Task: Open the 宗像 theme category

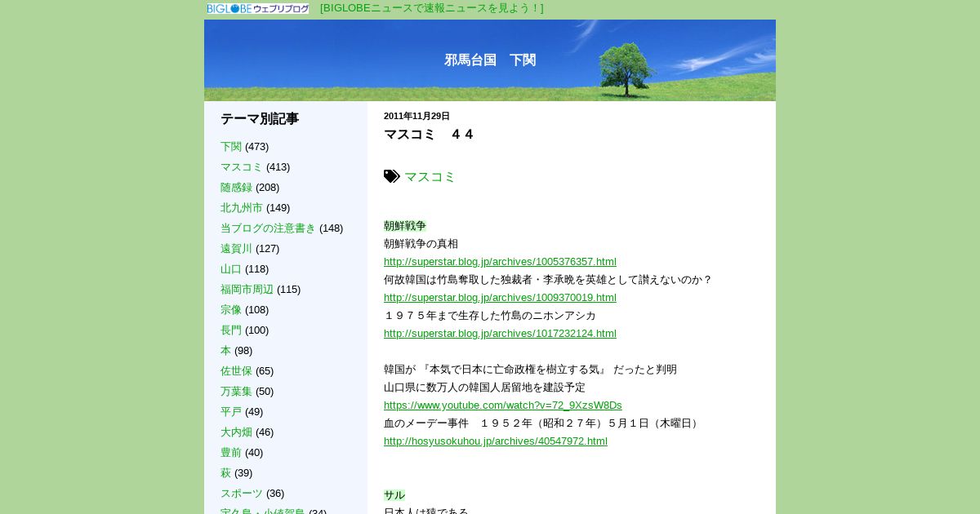Action: pyautogui.click(x=231, y=310)
